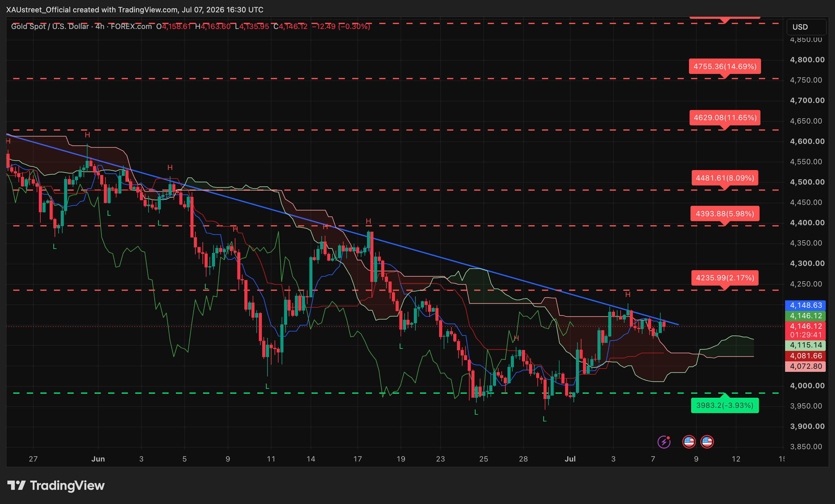Select the 4481.61(8.09%) level label
Image resolution: width=835 pixels, height=504 pixels.
tap(725, 178)
